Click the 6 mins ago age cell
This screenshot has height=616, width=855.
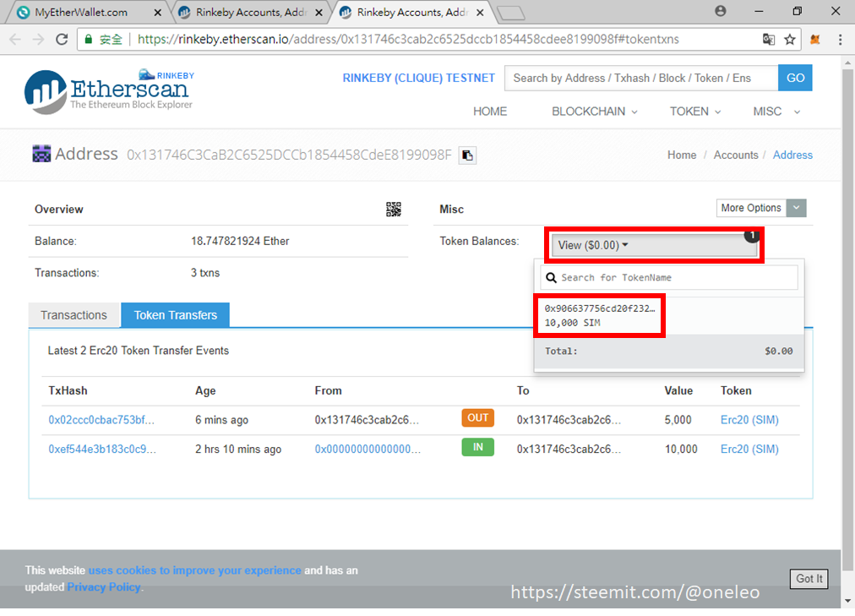(x=222, y=420)
